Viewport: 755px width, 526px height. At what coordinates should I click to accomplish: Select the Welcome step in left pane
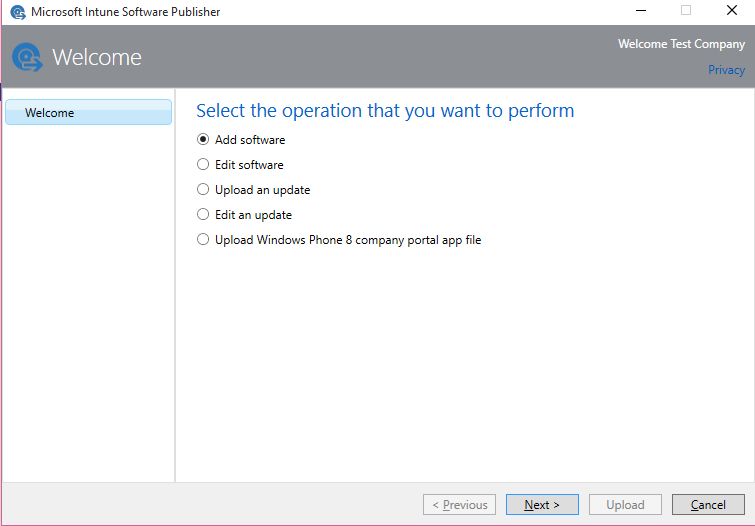point(88,113)
